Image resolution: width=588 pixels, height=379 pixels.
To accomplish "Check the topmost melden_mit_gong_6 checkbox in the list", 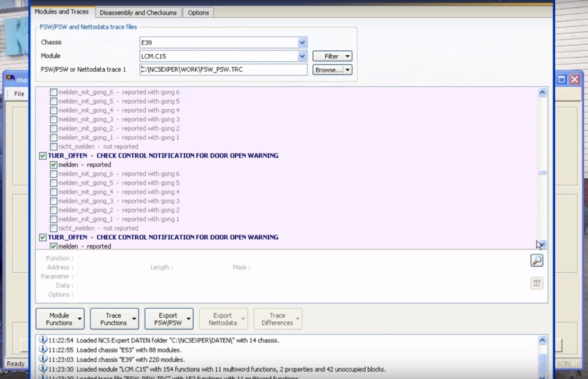I will (54, 92).
